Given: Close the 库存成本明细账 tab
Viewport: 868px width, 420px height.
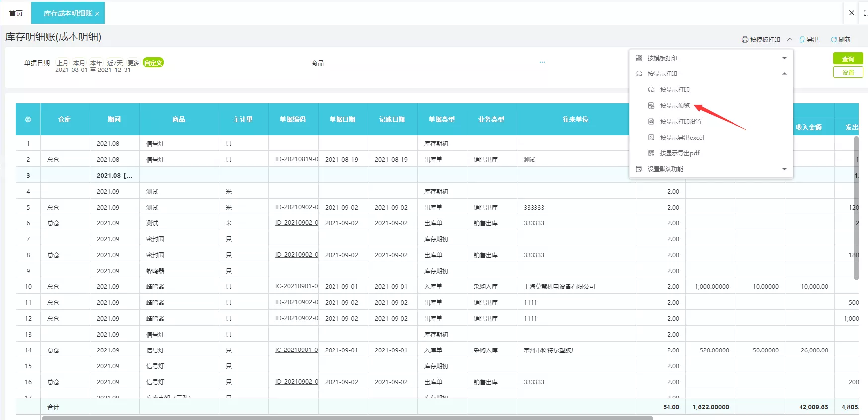Looking at the screenshot, I should [x=97, y=14].
